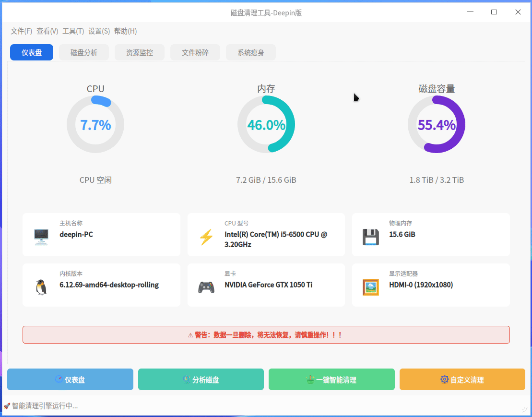
Task: Click the penguin icon for 内核版本
Action: tap(41, 287)
